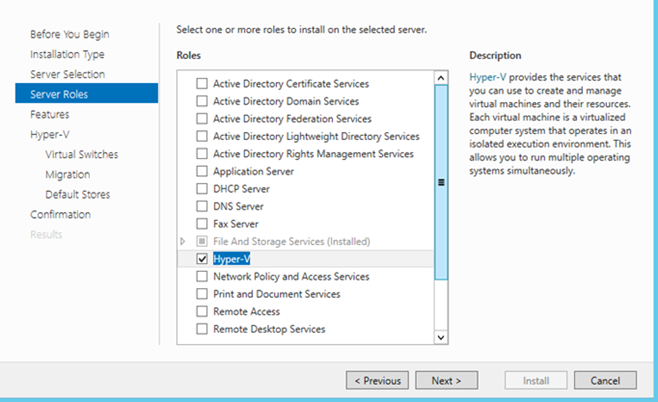Open the Default Stores step
This screenshot has width=658, height=402.
point(78,195)
